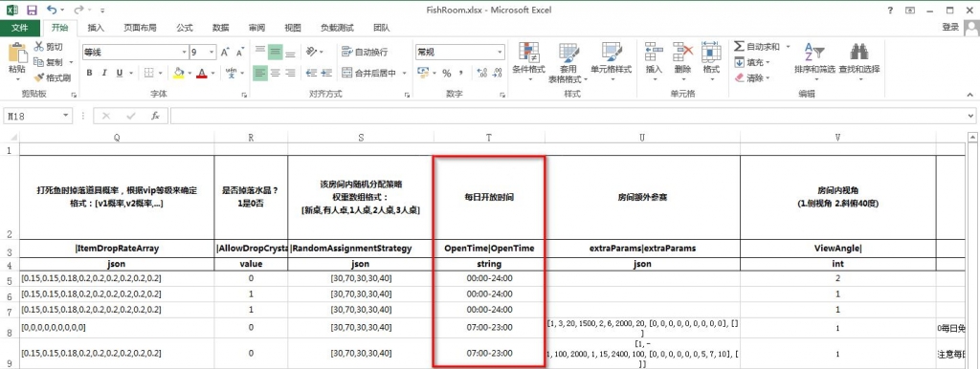The image size is (980, 369).
Task: Click the Format cells (格式) icon
Action: pyautogui.click(x=711, y=52)
